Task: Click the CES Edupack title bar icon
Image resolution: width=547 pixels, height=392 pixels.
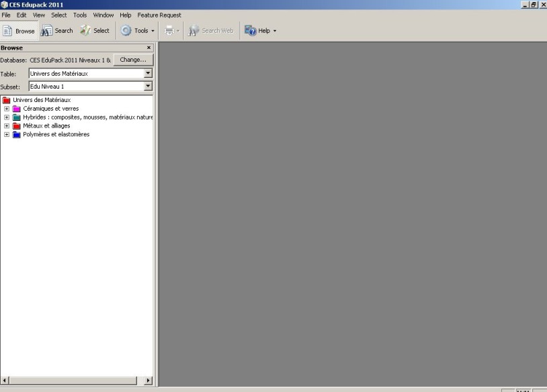Action: [4, 5]
